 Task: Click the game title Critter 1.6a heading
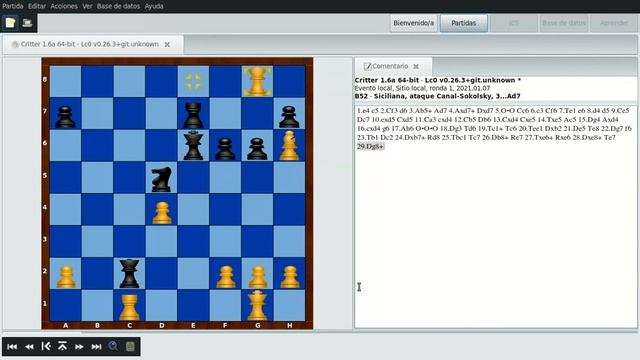[438, 80]
